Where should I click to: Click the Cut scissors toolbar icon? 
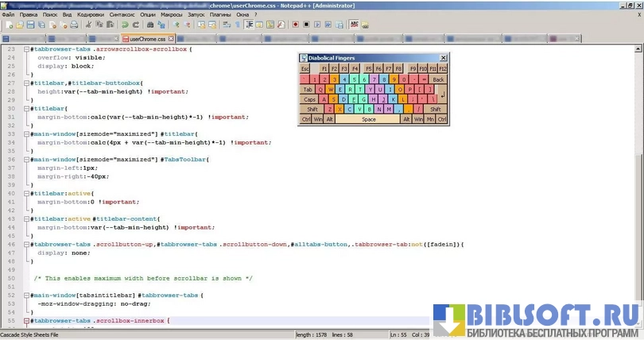coord(89,25)
